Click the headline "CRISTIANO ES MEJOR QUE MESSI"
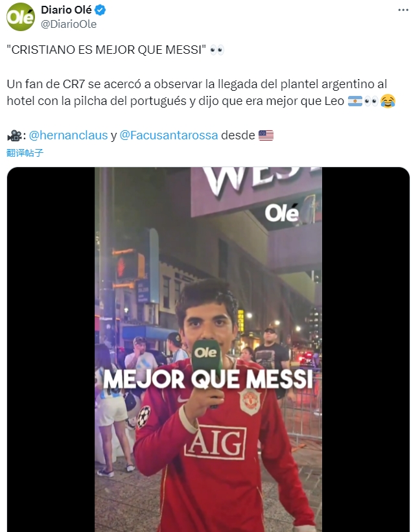The width and height of the screenshot is (420, 532). pyautogui.click(x=106, y=50)
